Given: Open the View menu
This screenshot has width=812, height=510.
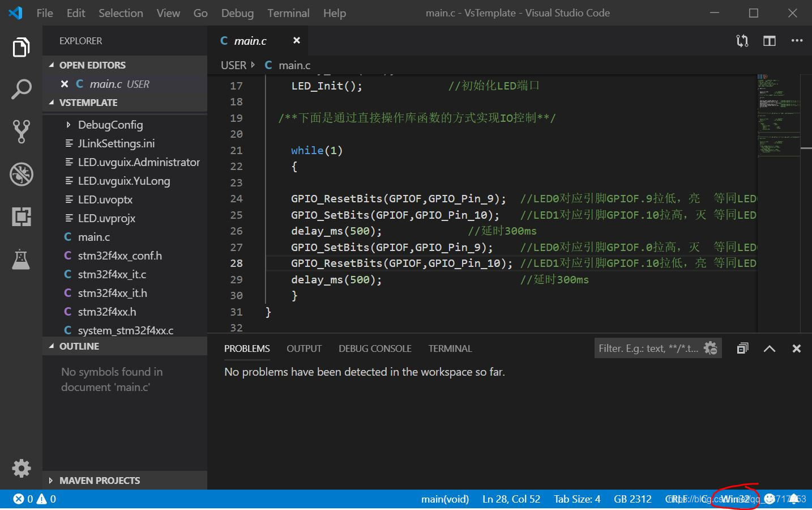Looking at the screenshot, I should (168, 13).
